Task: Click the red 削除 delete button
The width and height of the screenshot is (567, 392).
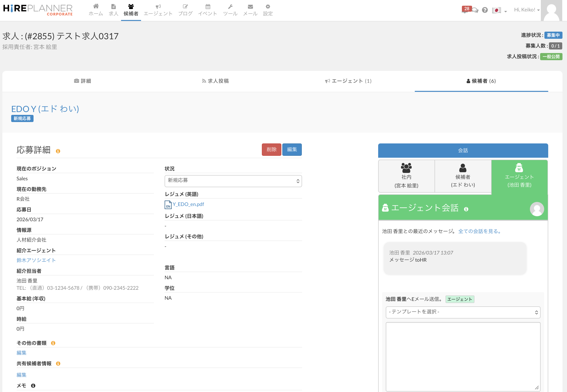Action: (271, 149)
